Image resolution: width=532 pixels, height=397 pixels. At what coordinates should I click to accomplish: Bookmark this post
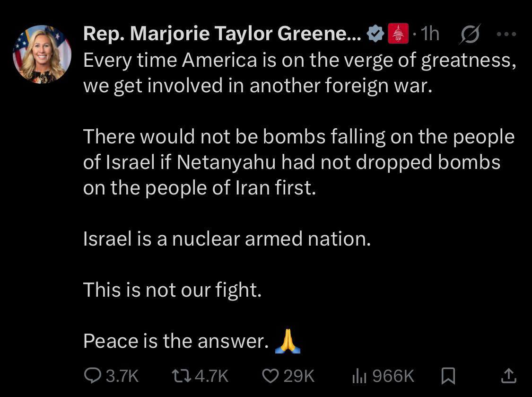point(448,376)
